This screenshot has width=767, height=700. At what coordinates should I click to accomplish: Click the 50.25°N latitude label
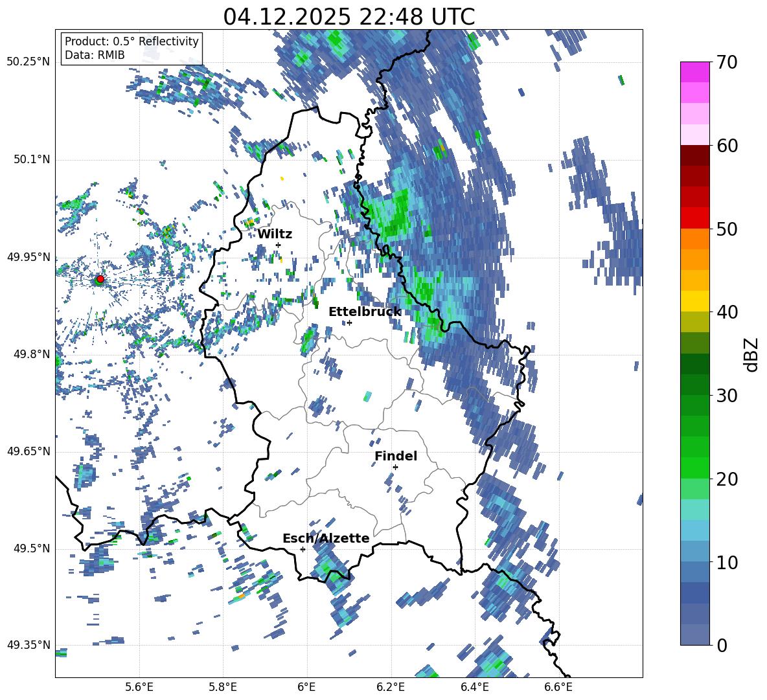pyautogui.click(x=29, y=62)
